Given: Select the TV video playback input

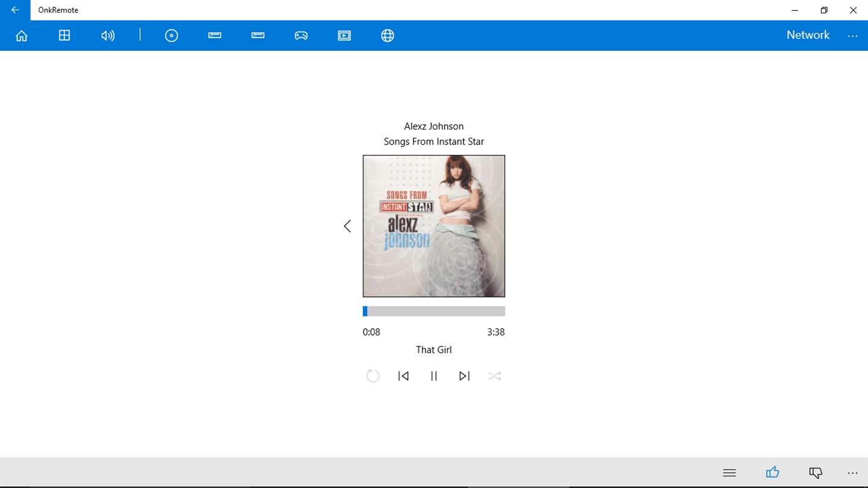Looking at the screenshot, I should tap(344, 36).
